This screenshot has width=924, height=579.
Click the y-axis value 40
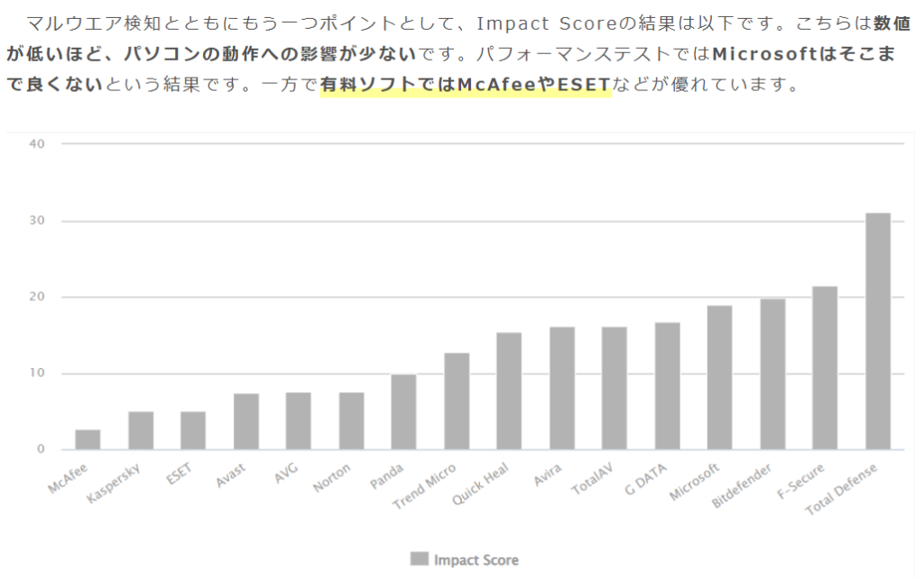click(36, 143)
